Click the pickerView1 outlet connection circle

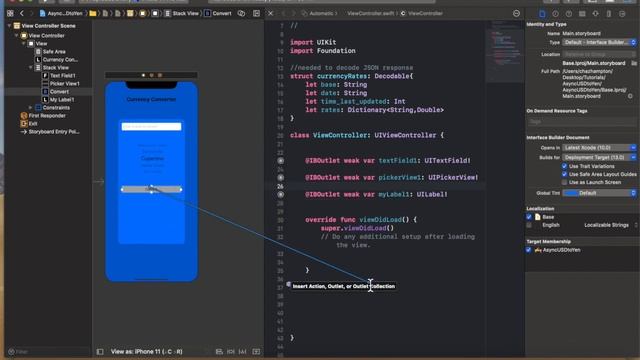pos(280,178)
